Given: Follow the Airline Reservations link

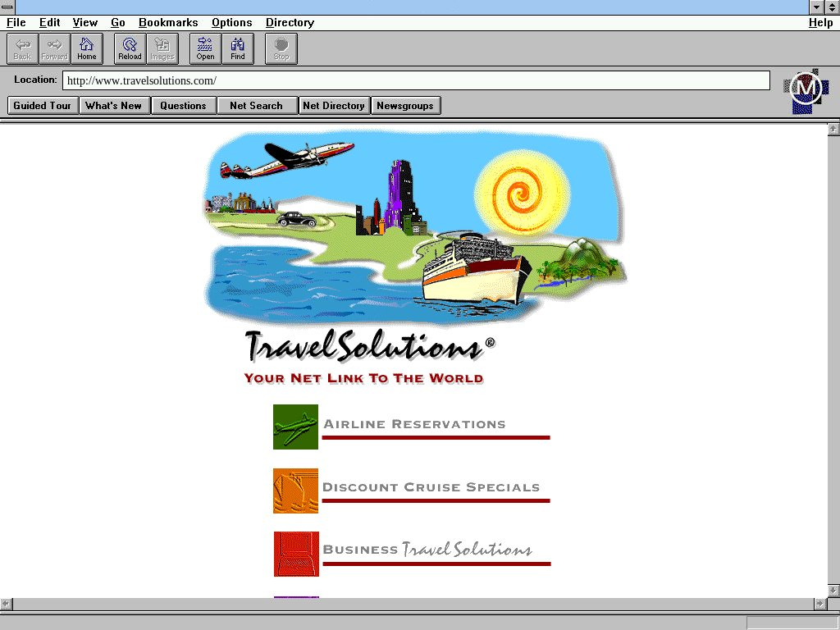Looking at the screenshot, I should coord(414,424).
